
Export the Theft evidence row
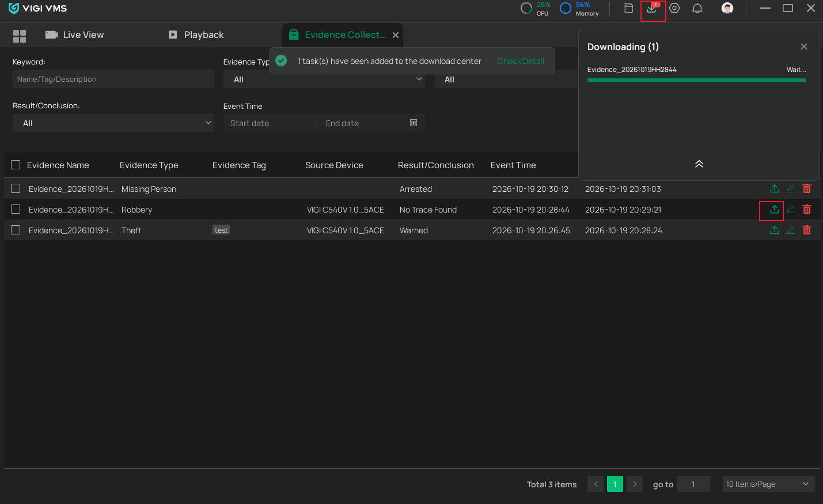775,230
